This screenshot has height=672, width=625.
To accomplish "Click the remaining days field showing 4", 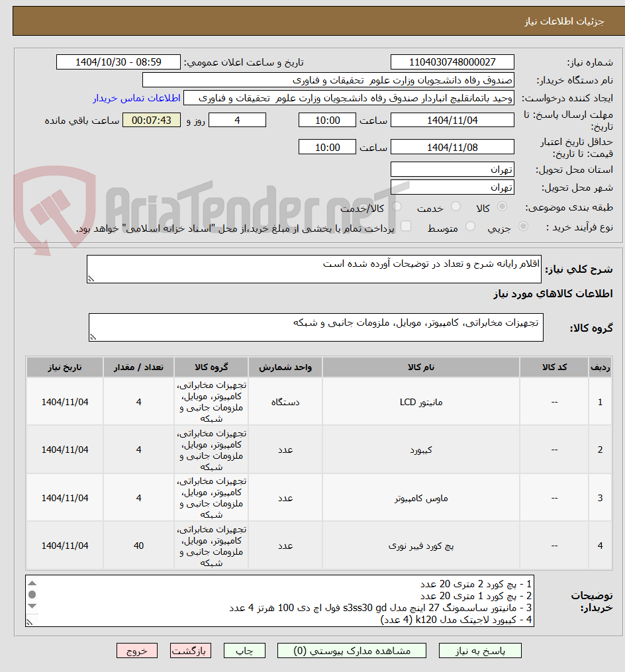I will [237, 120].
